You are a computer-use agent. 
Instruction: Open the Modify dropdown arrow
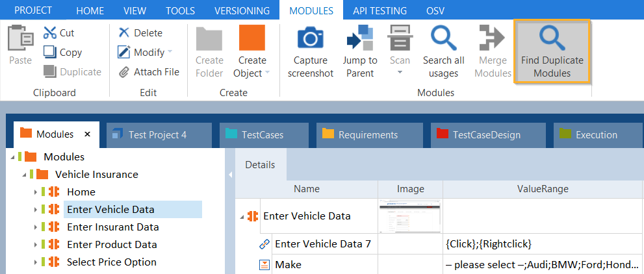click(x=170, y=53)
